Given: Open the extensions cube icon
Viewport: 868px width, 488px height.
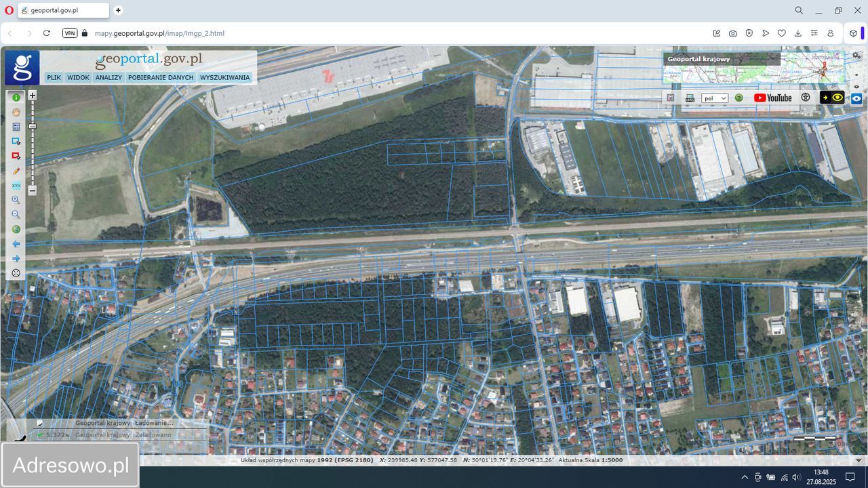Looking at the screenshot, I should (853, 33).
